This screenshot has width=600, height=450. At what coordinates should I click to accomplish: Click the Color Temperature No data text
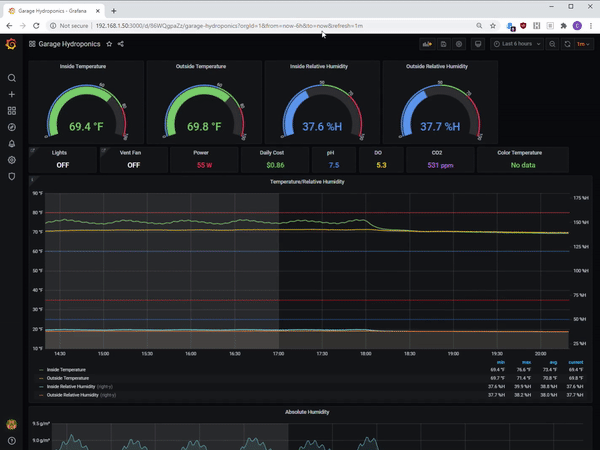523,165
